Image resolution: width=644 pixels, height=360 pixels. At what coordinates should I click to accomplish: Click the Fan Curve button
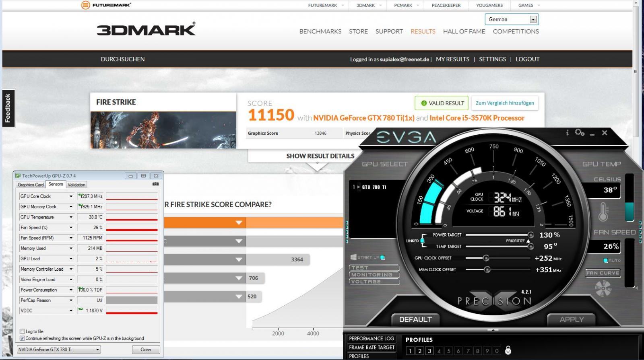pyautogui.click(x=603, y=273)
